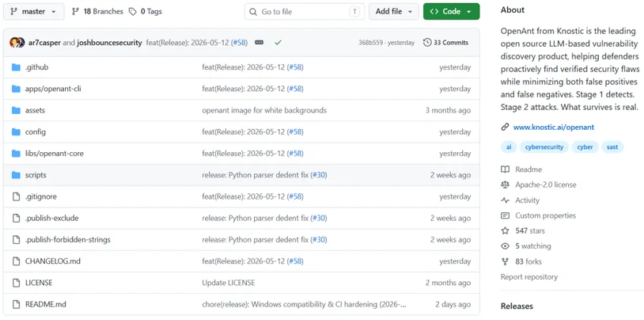The width and height of the screenshot is (644, 320).
Task: Select the 'cyber' topic tag
Action: pos(585,147)
